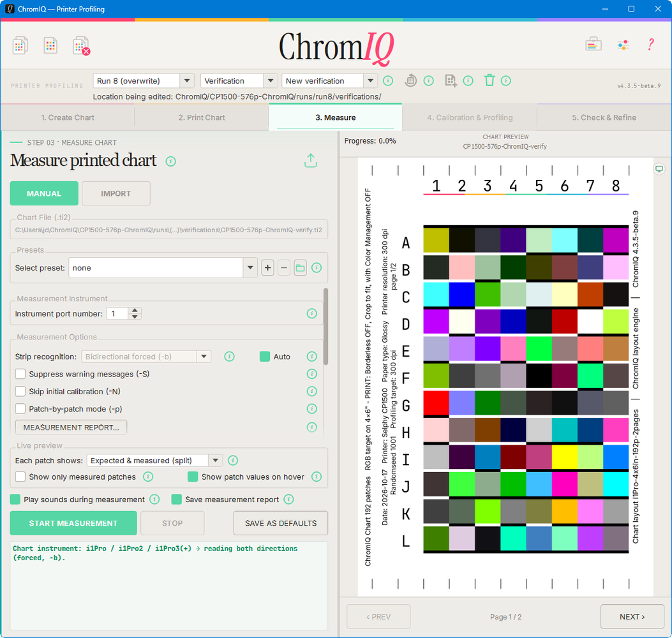This screenshot has height=638, width=672.
Task: Click the monitor icon above chart preview
Action: click(x=659, y=169)
